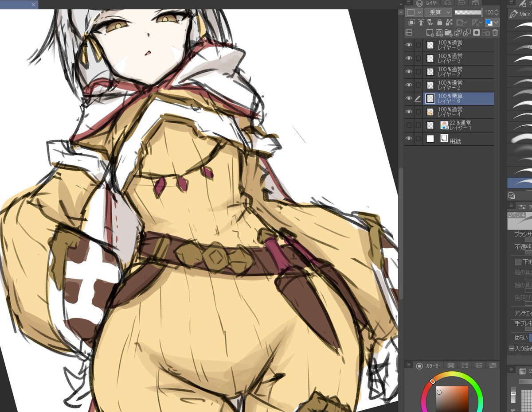Delete layer with trash icon
This screenshot has width=532, height=412.
[495, 32]
